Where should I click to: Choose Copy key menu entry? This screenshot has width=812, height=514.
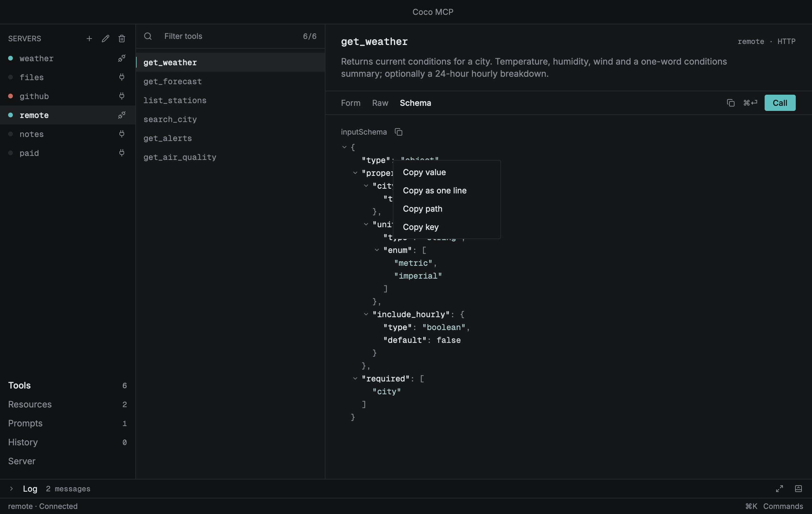click(x=447, y=227)
